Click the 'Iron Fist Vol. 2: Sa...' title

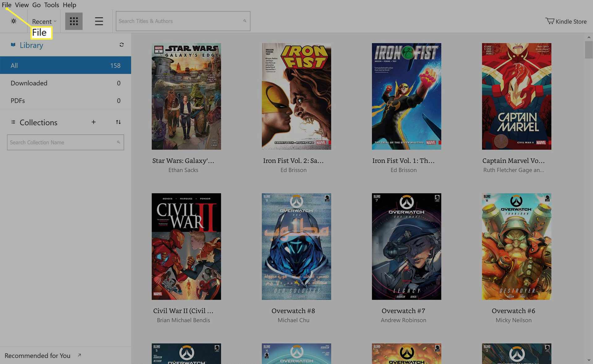click(293, 161)
